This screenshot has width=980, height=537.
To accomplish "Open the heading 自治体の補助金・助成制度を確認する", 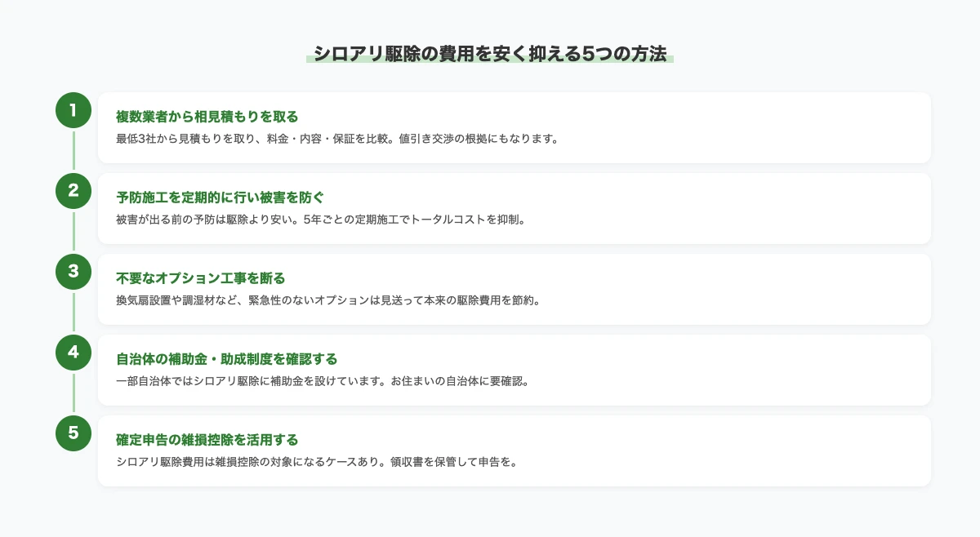I will 227,358.
